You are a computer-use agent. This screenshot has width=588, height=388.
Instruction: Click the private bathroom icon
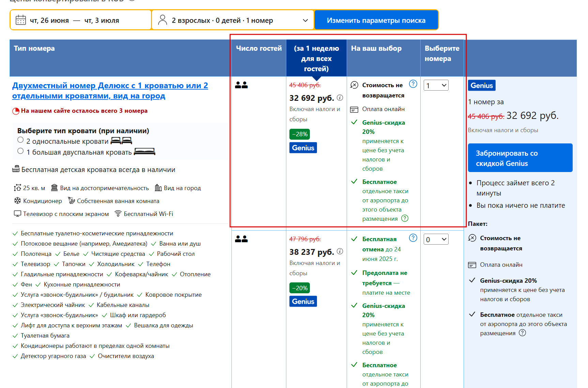(x=71, y=200)
